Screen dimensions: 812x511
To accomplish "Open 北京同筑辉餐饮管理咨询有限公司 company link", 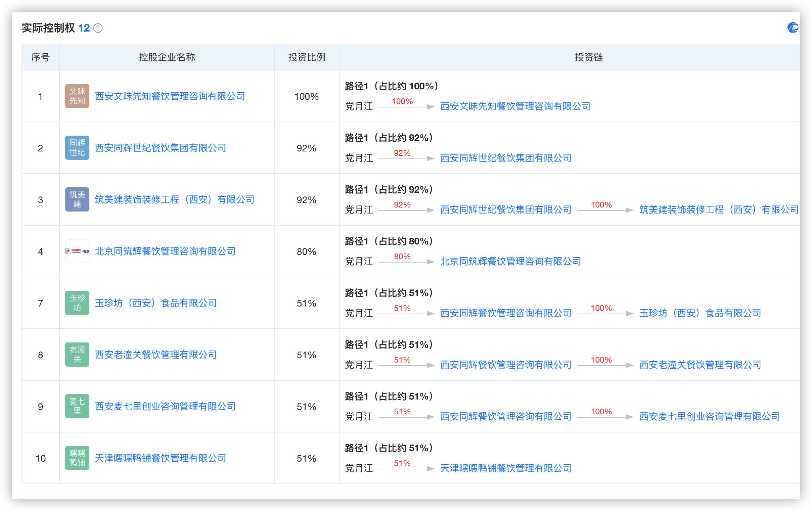I will click(x=165, y=251).
